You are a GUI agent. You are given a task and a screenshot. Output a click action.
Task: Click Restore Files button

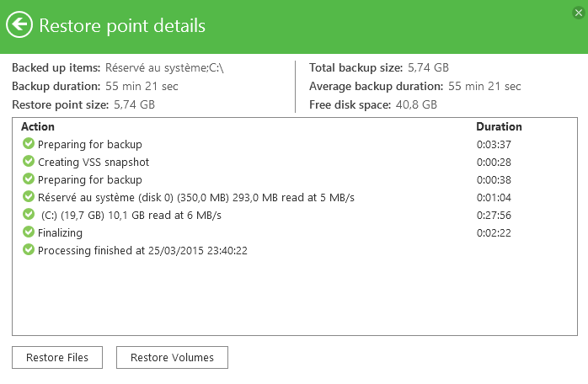(x=57, y=357)
